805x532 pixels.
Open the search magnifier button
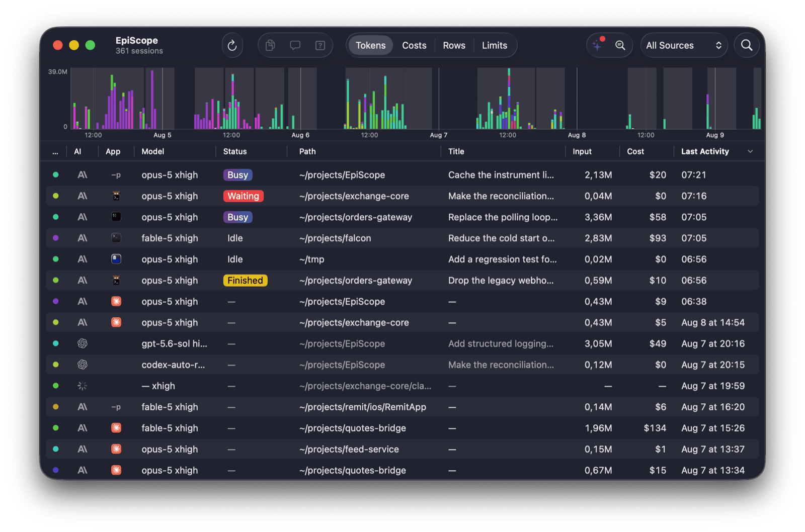pos(747,45)
